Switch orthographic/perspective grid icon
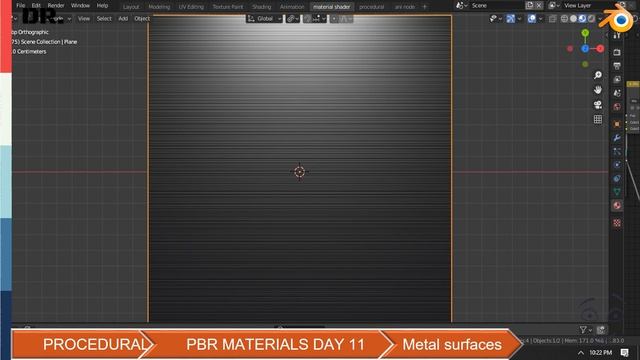 pyautogui.click(x=598, y=119)
